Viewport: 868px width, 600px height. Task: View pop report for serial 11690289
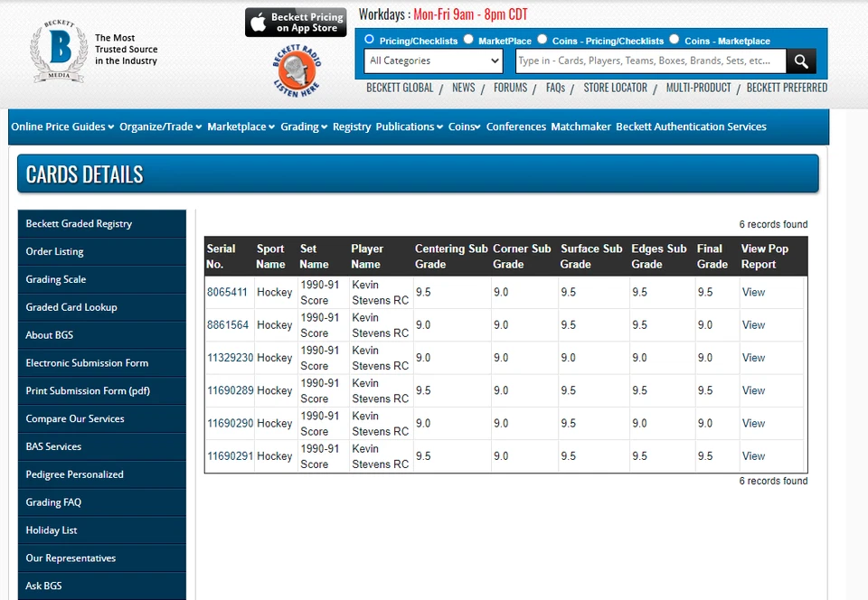[x=753, y=390]
